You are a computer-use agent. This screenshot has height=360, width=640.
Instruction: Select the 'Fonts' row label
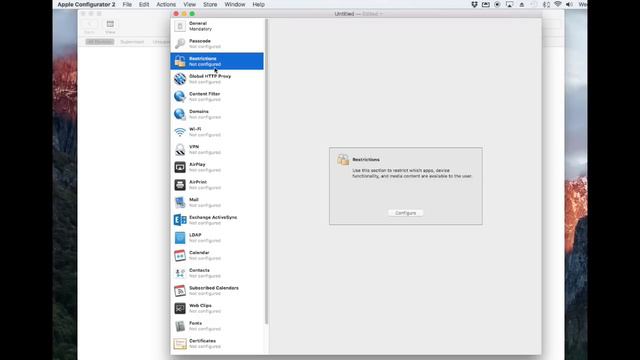click(x=196, y=323)
